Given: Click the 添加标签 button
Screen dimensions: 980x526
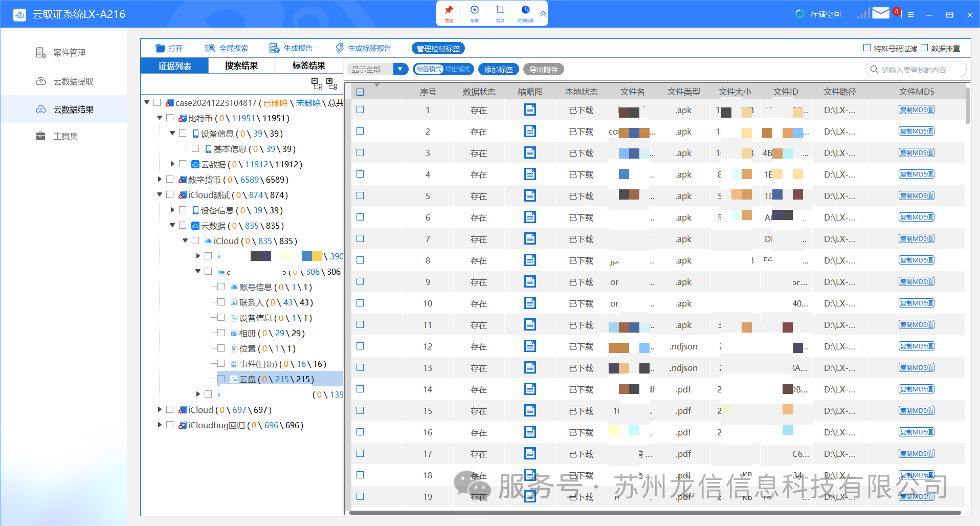Looking at the screenshot, I should 498,70.
